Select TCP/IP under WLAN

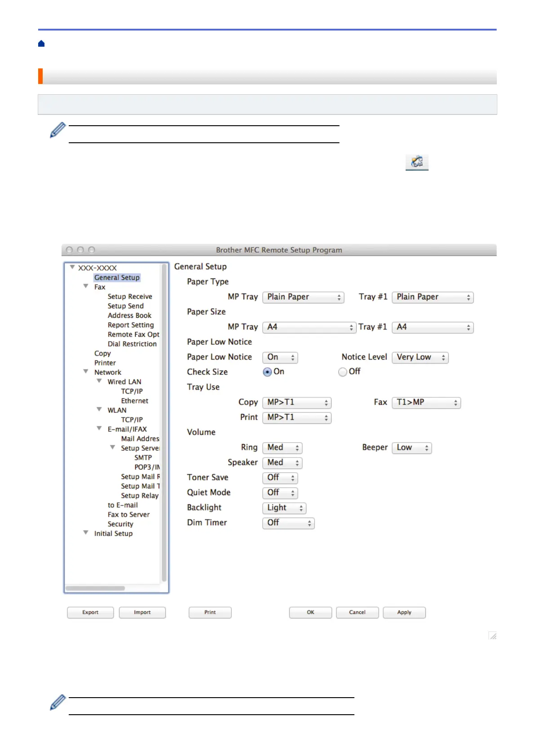point(132,420)
